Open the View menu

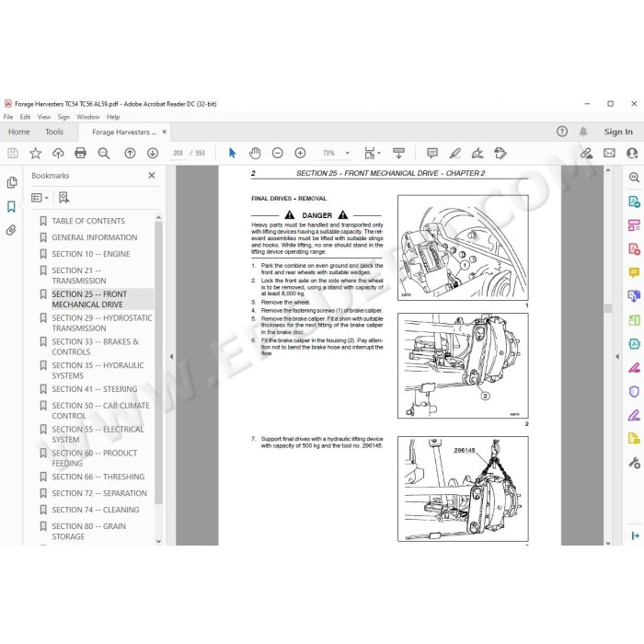44,117
